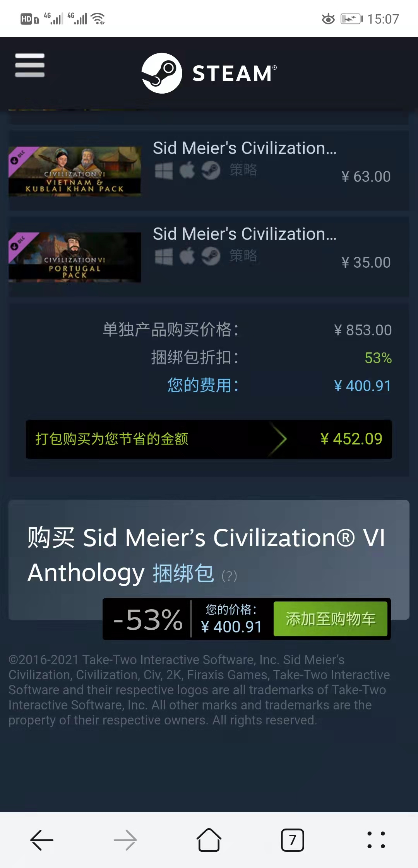The height and width of the screenshot is (868, 418).
Task: Tap the Windows icon on Vietnam pack row
Action: (x=164, y=171)
